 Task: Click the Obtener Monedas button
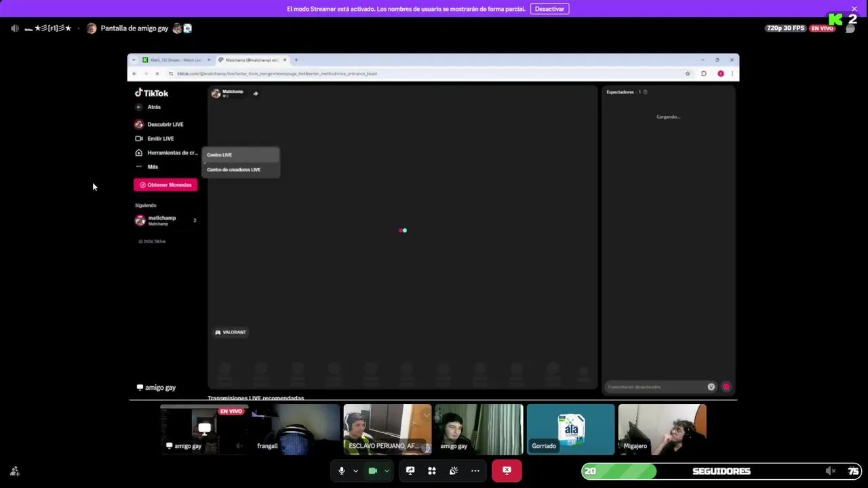(x=165, y=184)
